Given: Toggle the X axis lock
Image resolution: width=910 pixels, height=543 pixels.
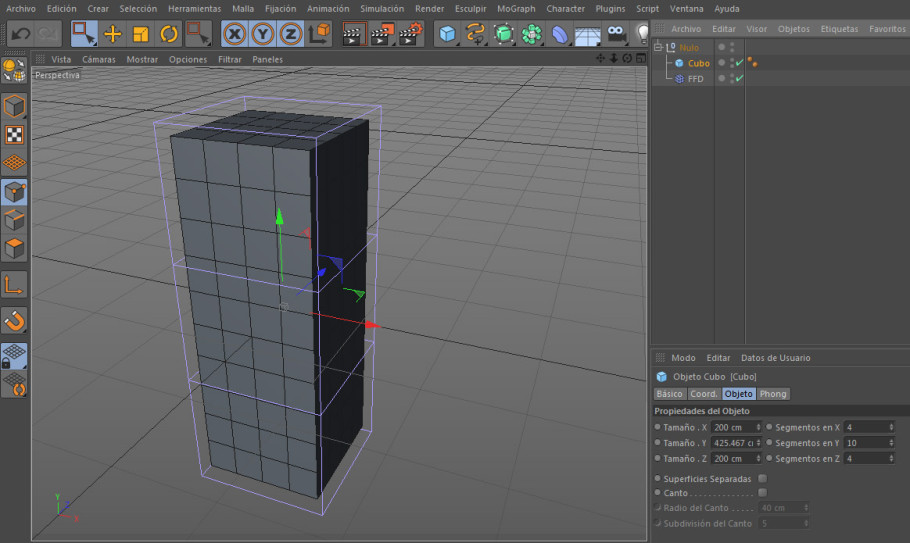Looking at the screenshot, I should pos(234,34).
